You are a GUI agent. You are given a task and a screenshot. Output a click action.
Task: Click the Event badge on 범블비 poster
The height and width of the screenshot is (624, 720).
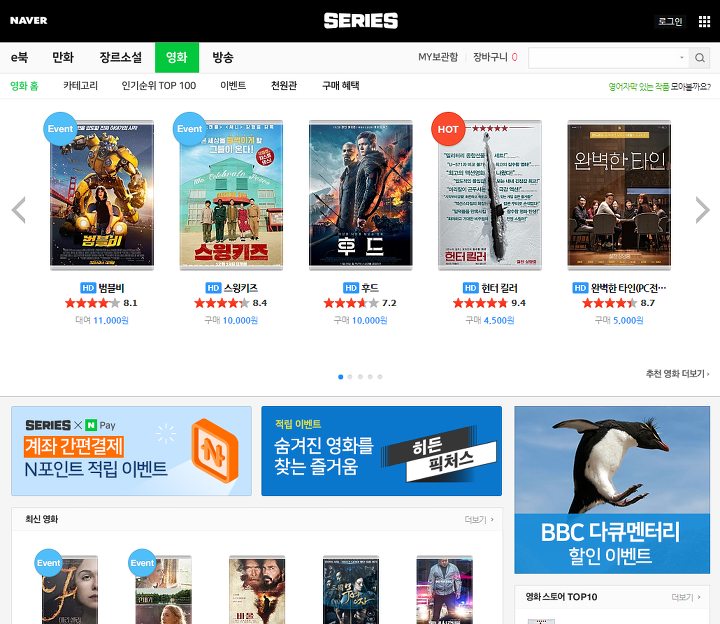[60, 129]
